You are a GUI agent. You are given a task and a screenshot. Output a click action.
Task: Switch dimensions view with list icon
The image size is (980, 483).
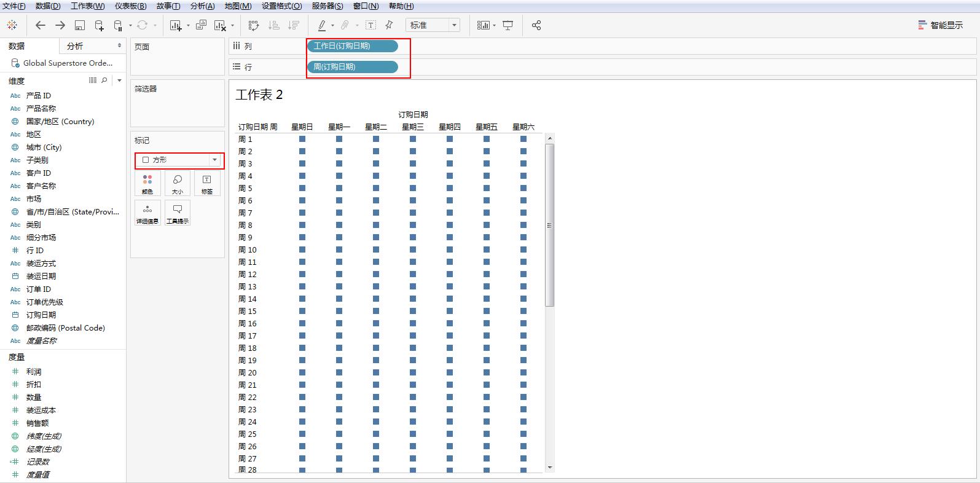coord(93,80)
